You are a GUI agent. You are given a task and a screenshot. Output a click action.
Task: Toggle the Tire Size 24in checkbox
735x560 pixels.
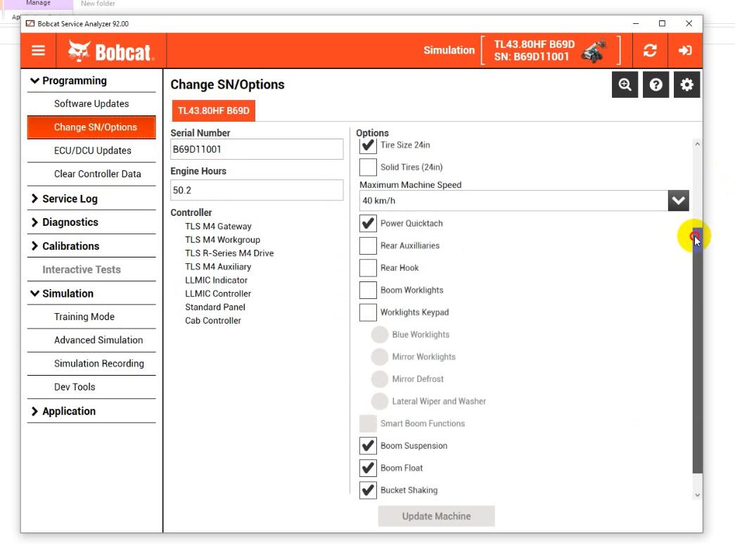tap(368, 145)
